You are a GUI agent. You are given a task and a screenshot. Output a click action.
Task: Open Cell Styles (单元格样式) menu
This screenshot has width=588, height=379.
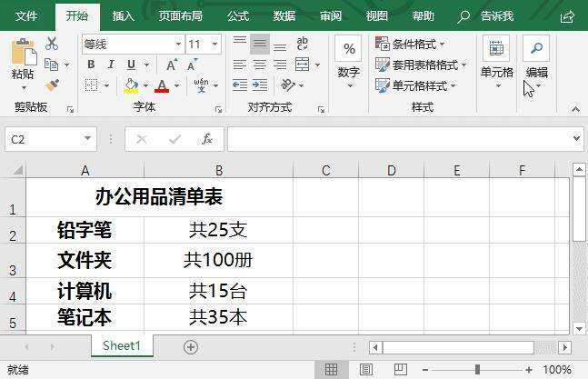click(415, 85)
